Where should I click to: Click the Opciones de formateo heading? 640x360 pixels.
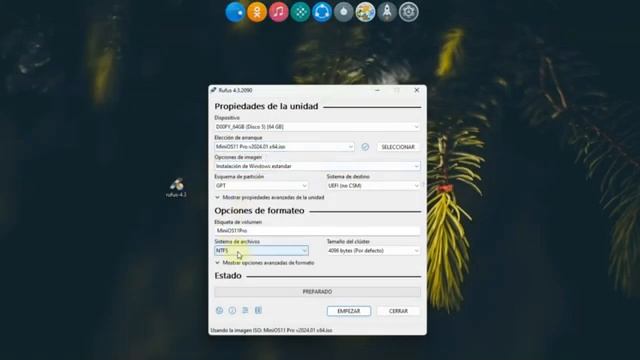(259, 211)
